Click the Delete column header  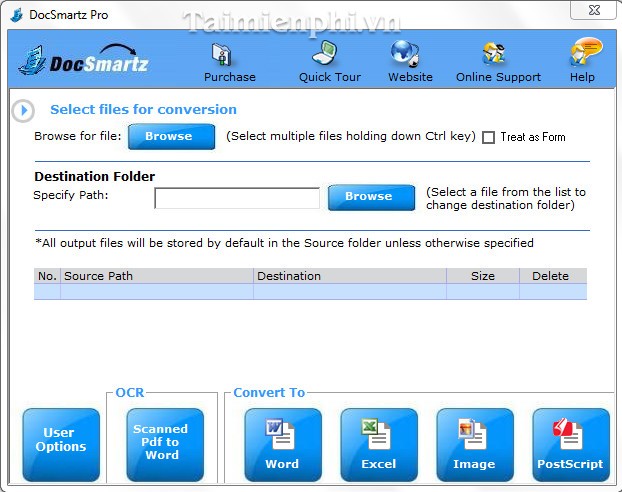[x=553, y=276]
